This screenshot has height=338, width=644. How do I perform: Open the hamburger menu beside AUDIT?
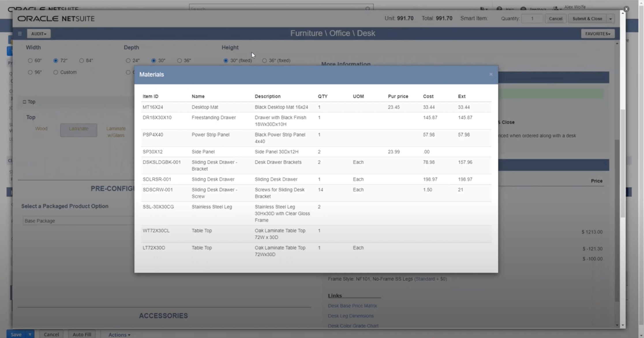pyautogui.click(x=20, y=33)
